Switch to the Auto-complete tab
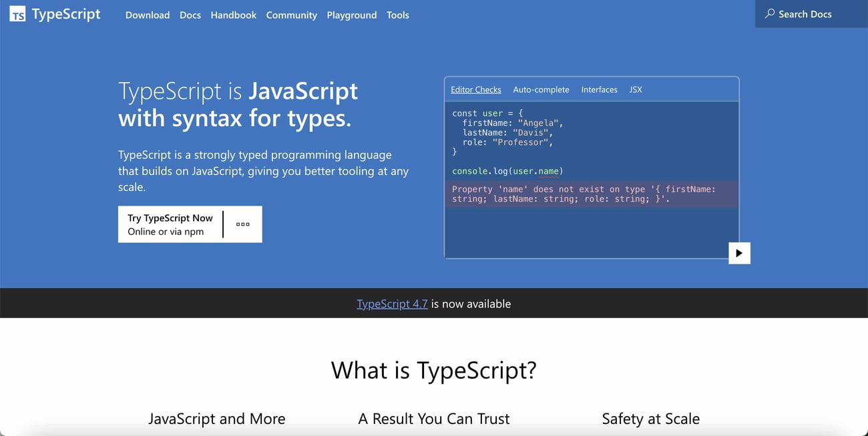Image resolution: width=868 pixels, height=436 pixels. [541, 89]
